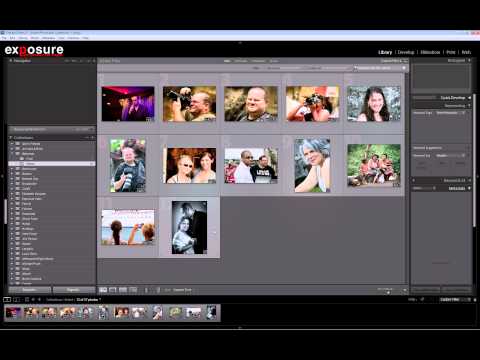The width and height of the screenshot is (480, 360).
Task: Open the Web module
Action: pyautogui.click(x=466, y=52)
